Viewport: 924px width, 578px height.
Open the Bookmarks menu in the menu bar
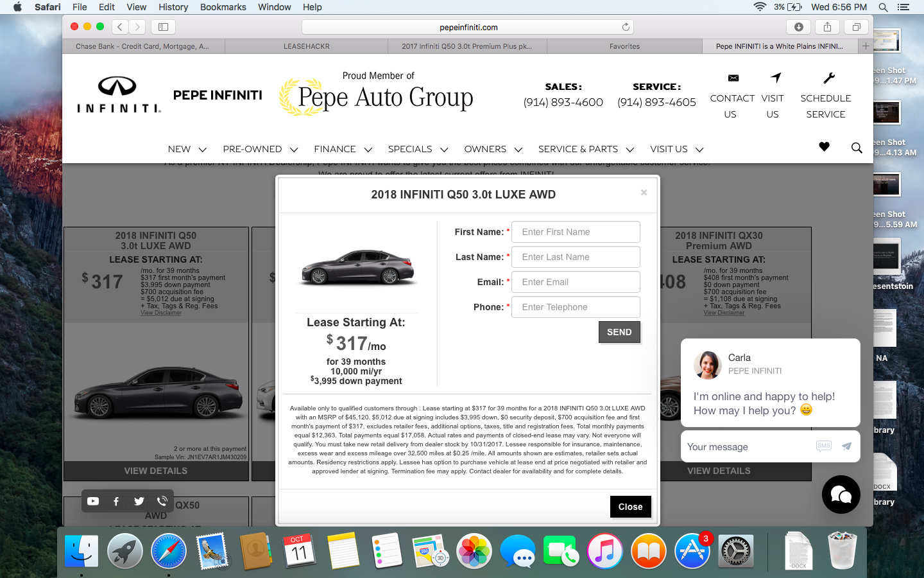[x=223, y=7]
